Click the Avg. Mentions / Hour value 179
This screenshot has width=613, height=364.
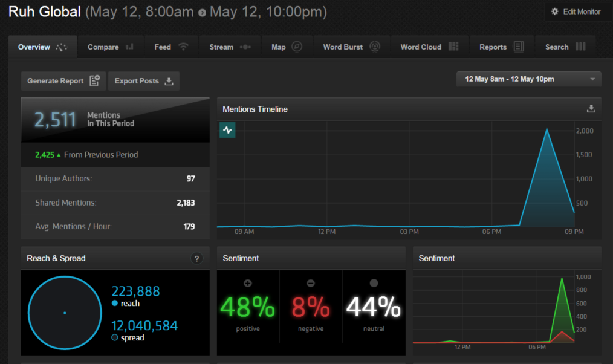[189, 227]
